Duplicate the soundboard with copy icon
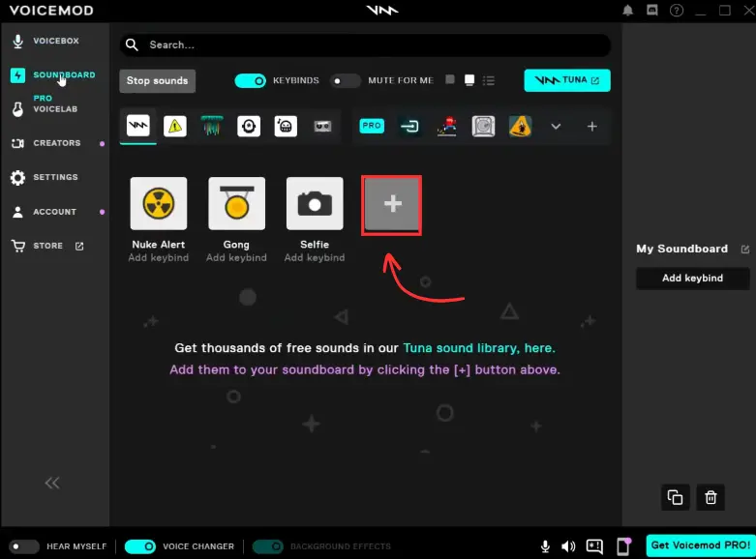756x559 pixels. 675,497
